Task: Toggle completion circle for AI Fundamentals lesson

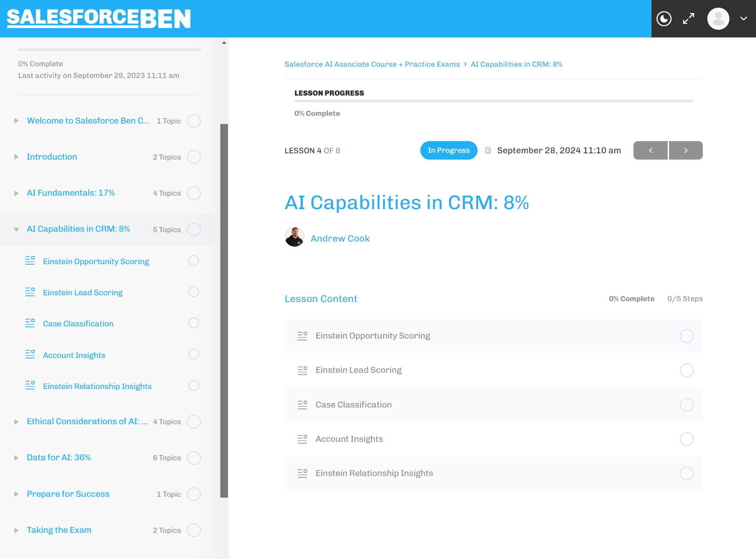Action: click(194, 193)
